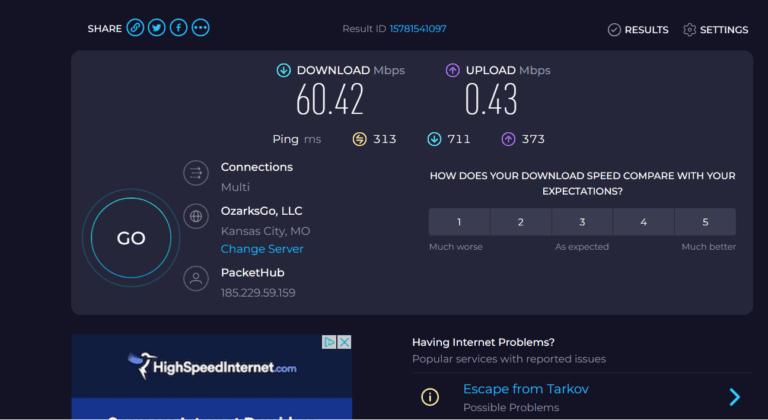The width and height of the screenshot is (768, 420).
Task: Open Settings
Action: pyautogui.click(x=716, y=30)
